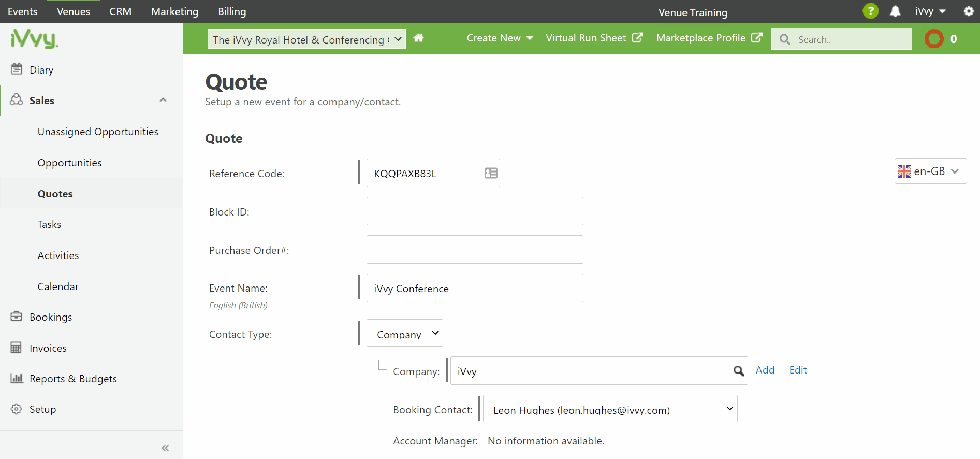Open venue selector dropdown
The height and width of the screenshot is (459, 980).
306,39
